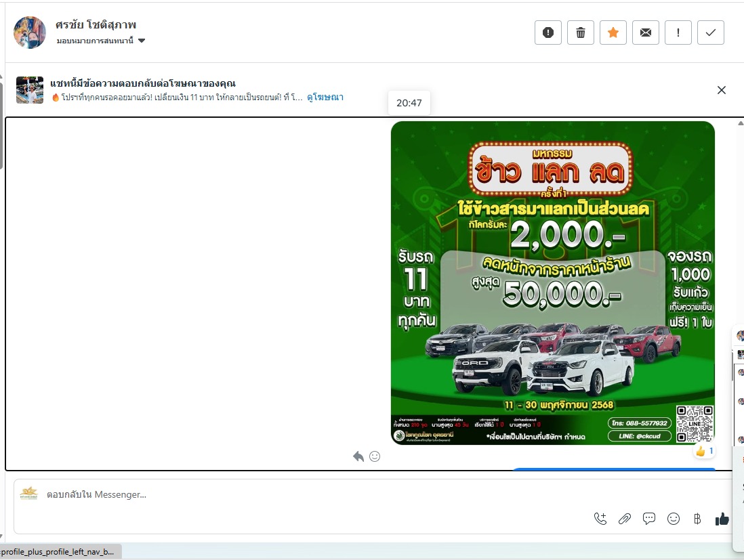Screen dimensions: 744x560
Task: Start a call with the phone-plus icon
Action: (x=600, y=519)
